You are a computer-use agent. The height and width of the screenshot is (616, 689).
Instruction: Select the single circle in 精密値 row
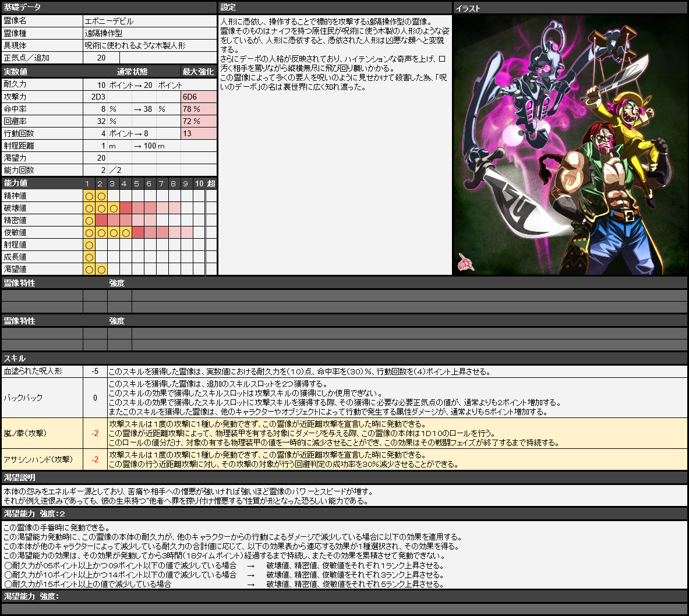click(x=89, y=220)
